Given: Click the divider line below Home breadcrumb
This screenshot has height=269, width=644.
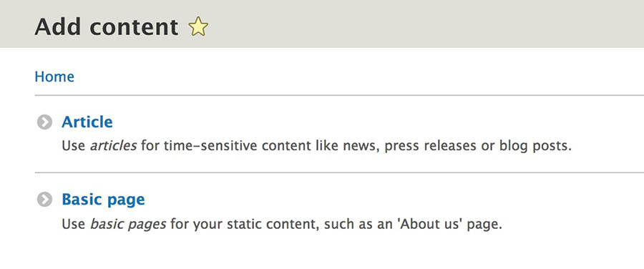Looking at the screenshot, I should pos(339,95).
